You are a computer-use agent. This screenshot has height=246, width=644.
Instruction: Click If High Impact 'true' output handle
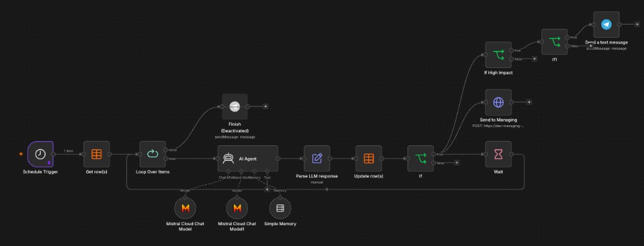point(512,50)
